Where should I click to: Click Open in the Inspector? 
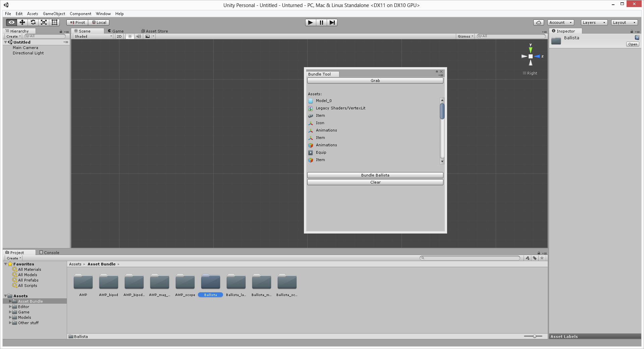633,44
